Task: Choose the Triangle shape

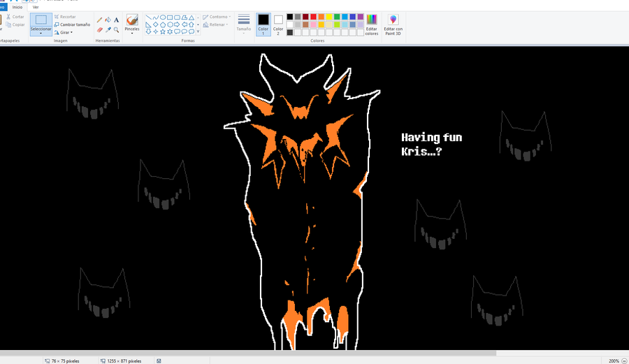Action: (x=191, y=17)
